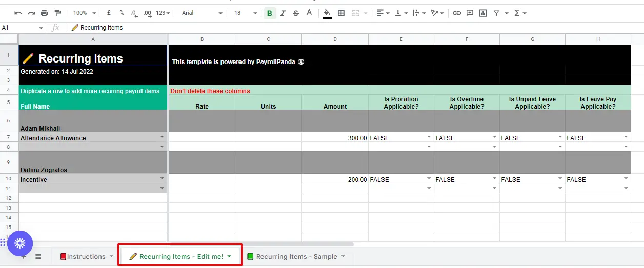Click the create filter funnel icon
644x268 pixels.
click(x=496, y=13)
